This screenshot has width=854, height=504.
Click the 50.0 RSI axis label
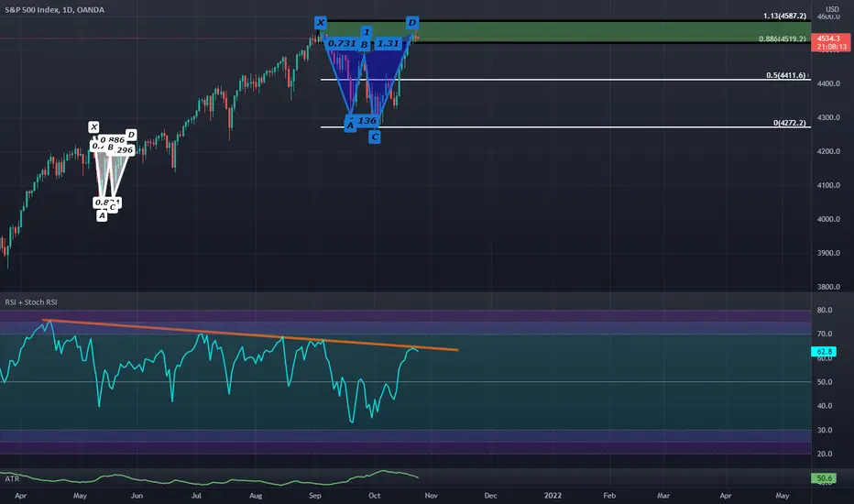coord(825,382)
